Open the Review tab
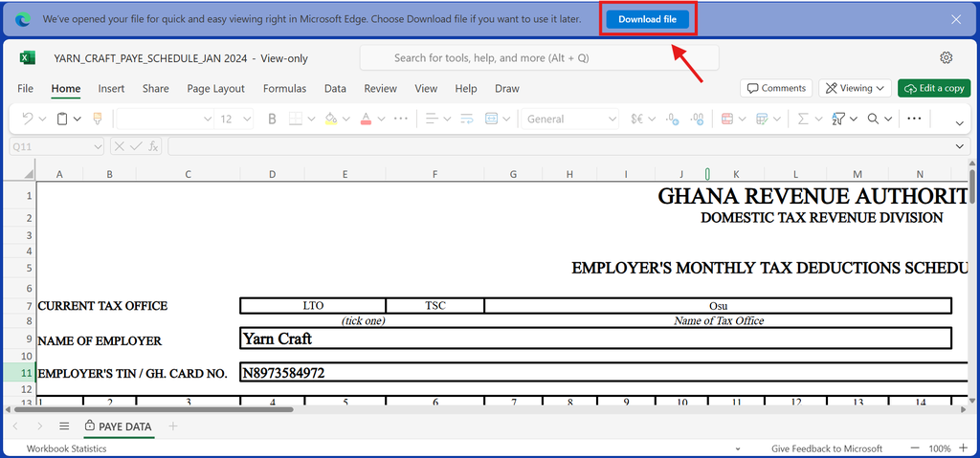This screenshot has width=980, height=458. click(381, 89)
